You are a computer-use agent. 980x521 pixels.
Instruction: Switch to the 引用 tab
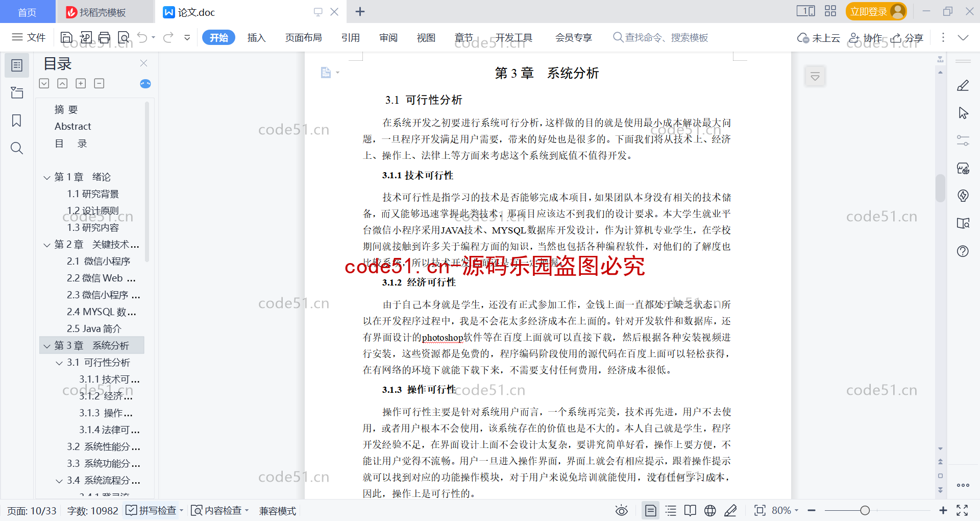pos(351,38)
